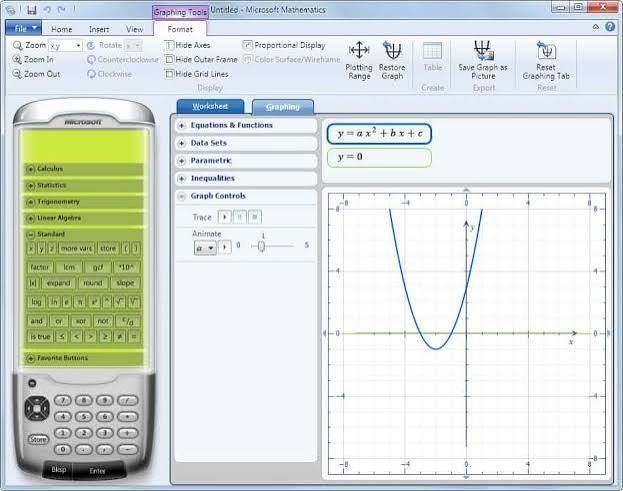Click the not-equal sign key
This screenshot has width=623, height=491.
(120, 337)
